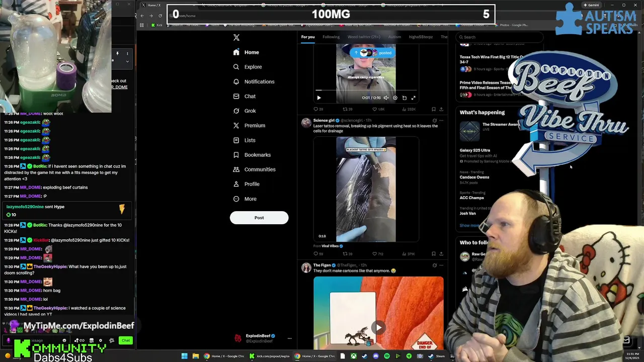The height and width of the screenshot is (362, 644).
Task: Go to Home in X sidebar
Action: [247, 52]
